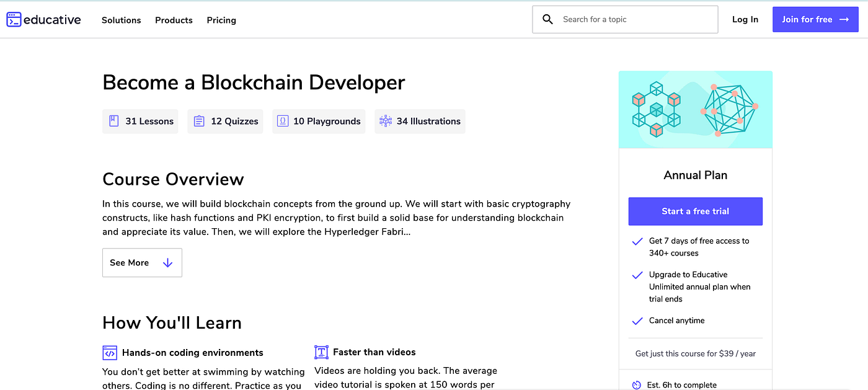The image size is (868, 390).
Task: Open the Solutions menu
Action: (122, 20)
